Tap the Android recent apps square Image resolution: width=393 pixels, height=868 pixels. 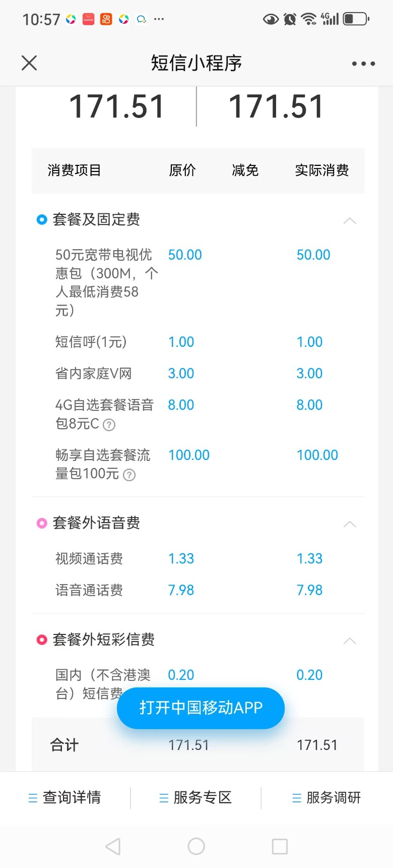tap(280, 846)
